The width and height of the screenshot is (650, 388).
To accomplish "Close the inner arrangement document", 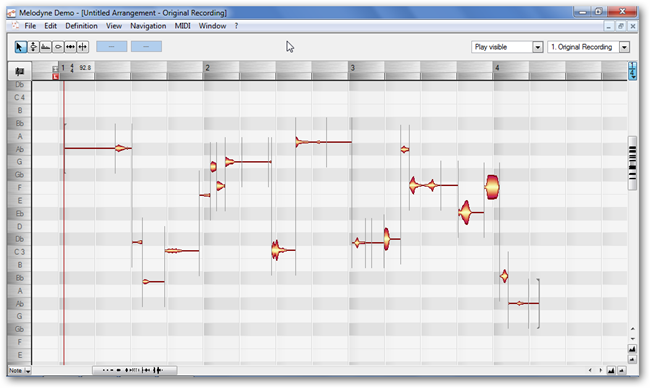I will [x=633, y=27].
